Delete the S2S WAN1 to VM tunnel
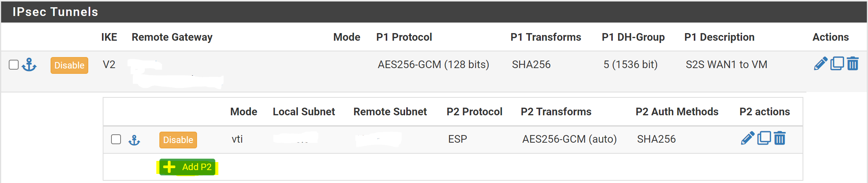Viewport: 868px width, 183px height. [853, 64]
